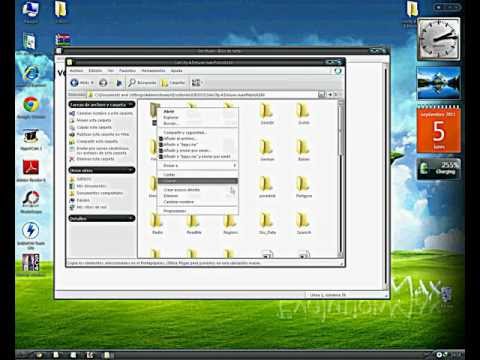480x360 pixels.
Task: Toggle the Carpetas folders pane button
Action: tap(173, 83)
